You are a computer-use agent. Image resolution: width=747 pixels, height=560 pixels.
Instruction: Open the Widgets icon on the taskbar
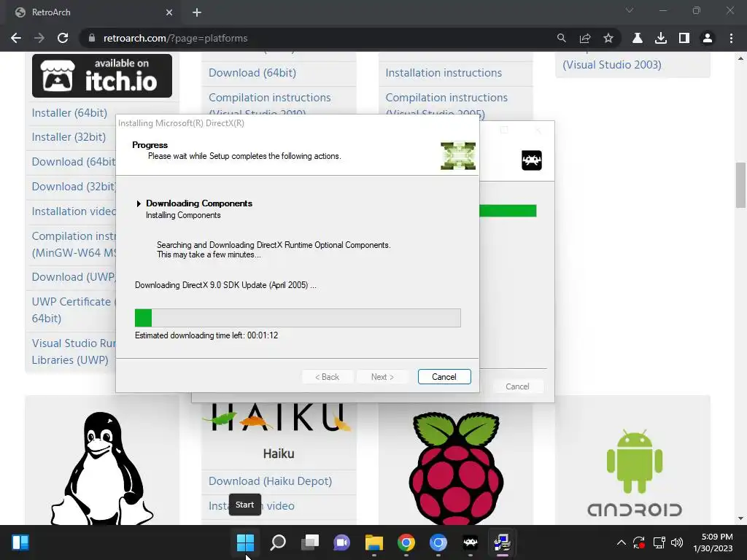click(x=20, y=542)
